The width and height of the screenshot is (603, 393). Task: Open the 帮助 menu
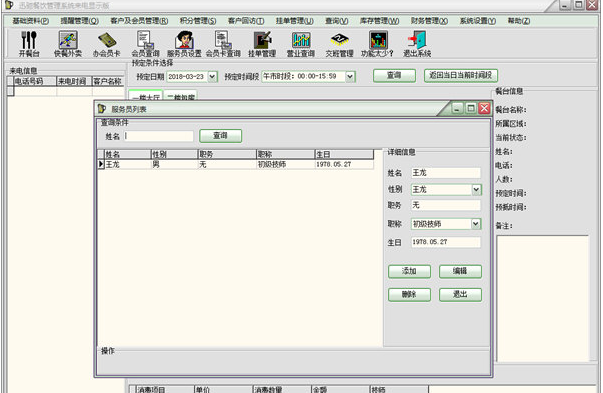pyautogui.click(x=519, y=21)
